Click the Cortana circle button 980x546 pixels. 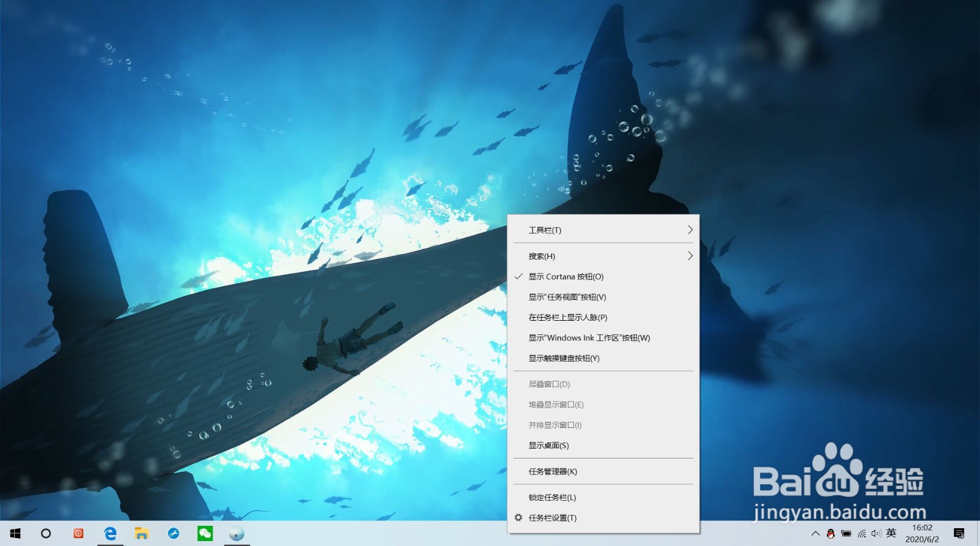46,534
